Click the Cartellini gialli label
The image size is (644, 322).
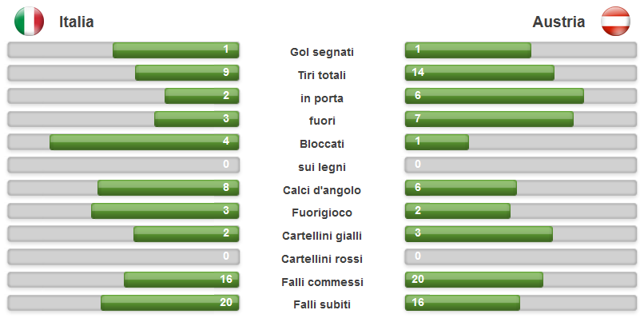[x=322, y=237]
